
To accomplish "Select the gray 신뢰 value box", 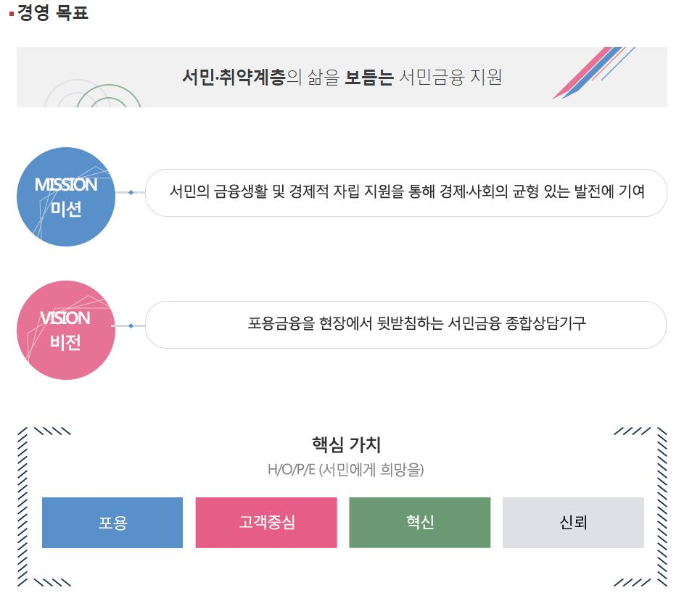I will [573, 523].
